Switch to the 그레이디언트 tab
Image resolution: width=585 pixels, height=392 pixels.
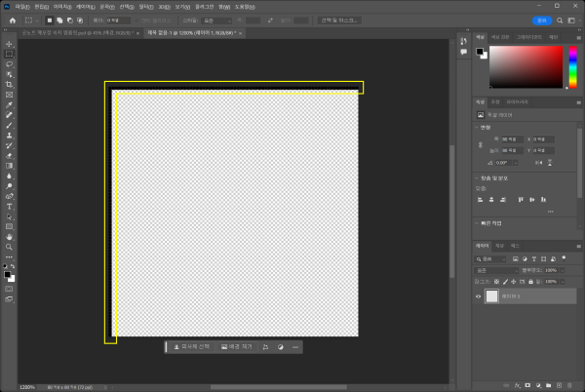pyautogui.click(x=529, y=37)
